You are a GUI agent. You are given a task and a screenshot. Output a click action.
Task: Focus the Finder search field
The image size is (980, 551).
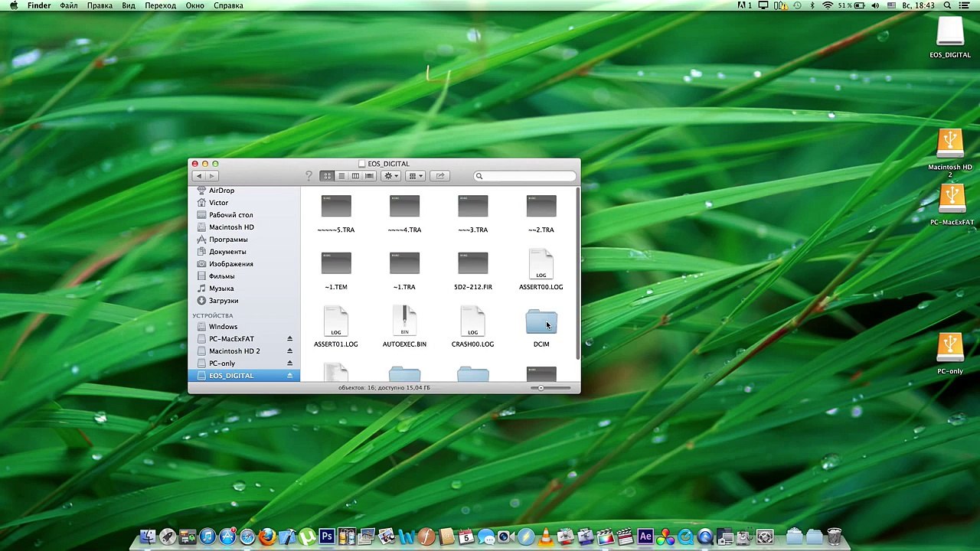click(525, 176)
